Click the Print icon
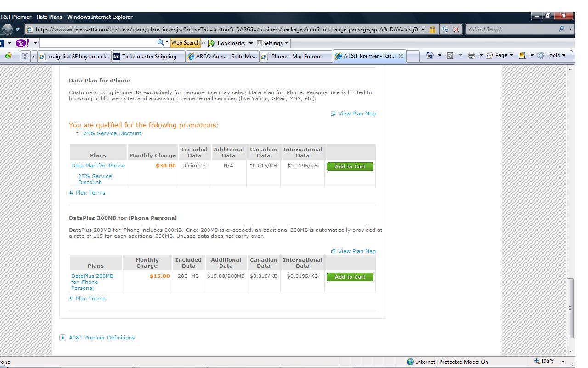 (x=471, y=55)
